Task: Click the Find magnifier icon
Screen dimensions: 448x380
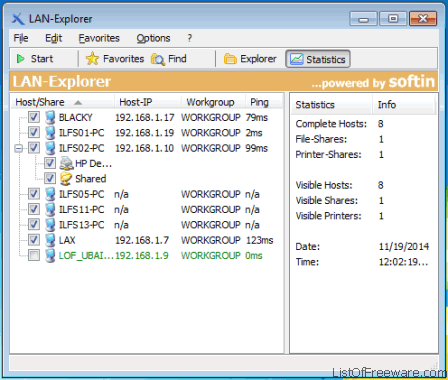Action: (158, 59)
